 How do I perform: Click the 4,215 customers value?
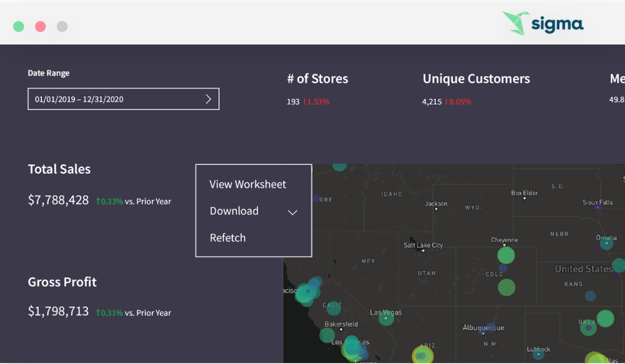pyautogui.click(x=432, y=102)
